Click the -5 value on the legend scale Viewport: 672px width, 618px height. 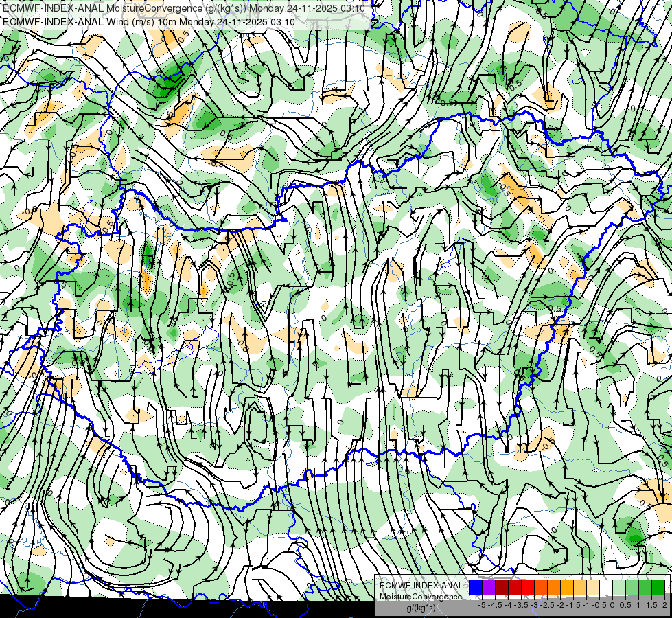click(x=482, y=605)
